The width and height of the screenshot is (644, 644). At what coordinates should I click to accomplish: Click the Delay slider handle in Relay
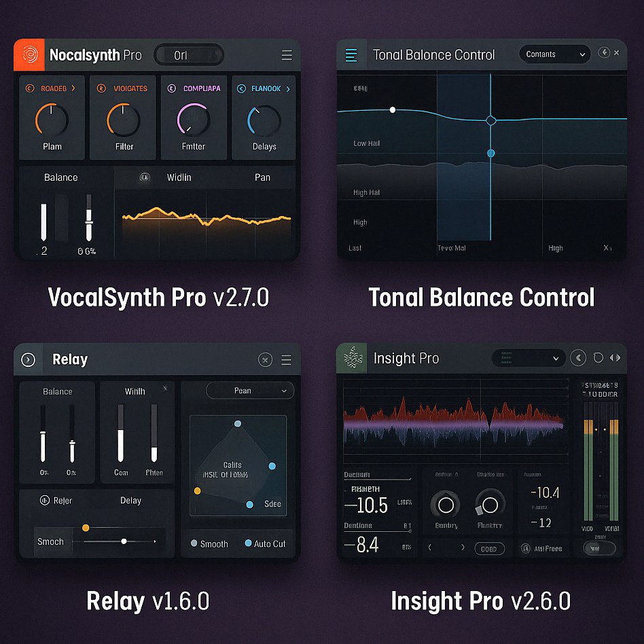pos(124,541)
